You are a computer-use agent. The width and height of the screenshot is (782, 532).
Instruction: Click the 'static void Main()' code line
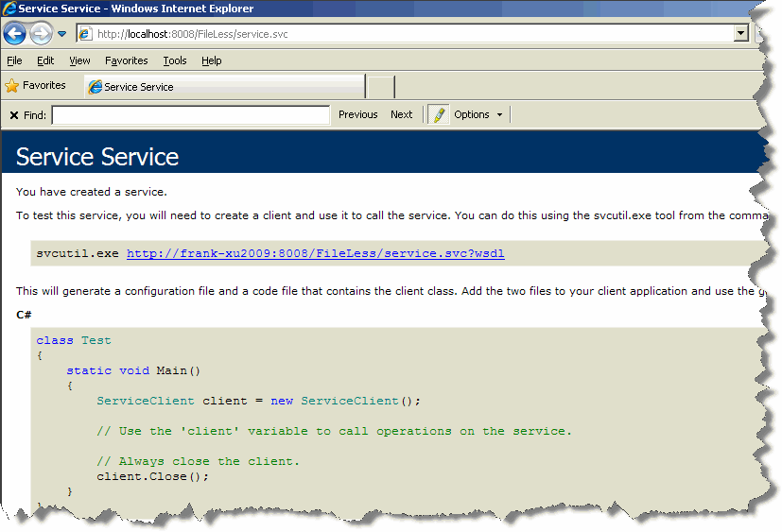pyautogui.click(x=133, y=370)
